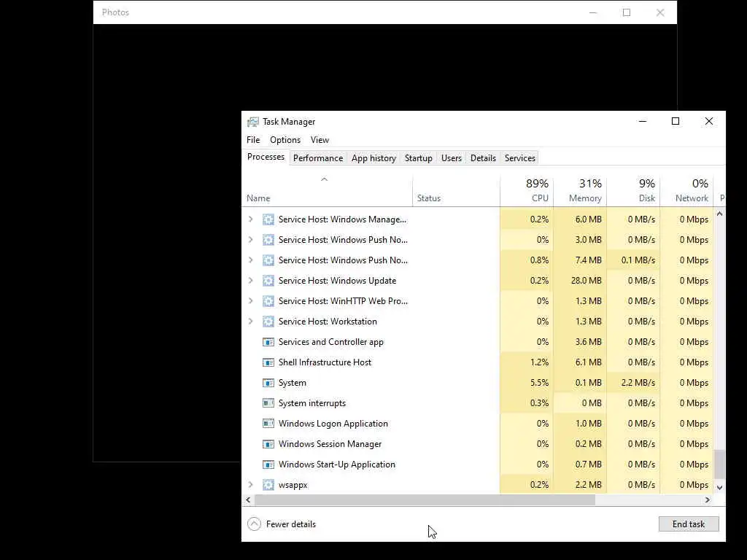The height and width of the screenshot is (560, 747).
Task: Select the System interrupts process name
Action: [x=312, y=403]
